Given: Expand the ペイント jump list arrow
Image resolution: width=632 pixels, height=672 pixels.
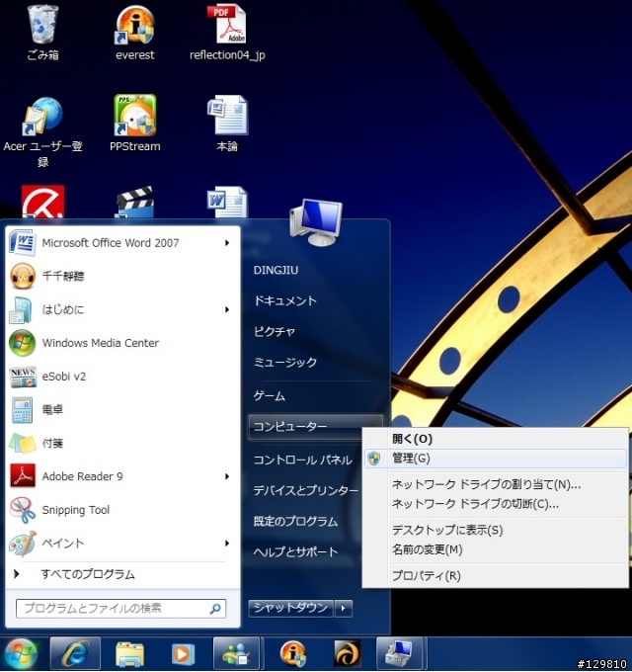Looking at the screenshot, I should 227,544.
